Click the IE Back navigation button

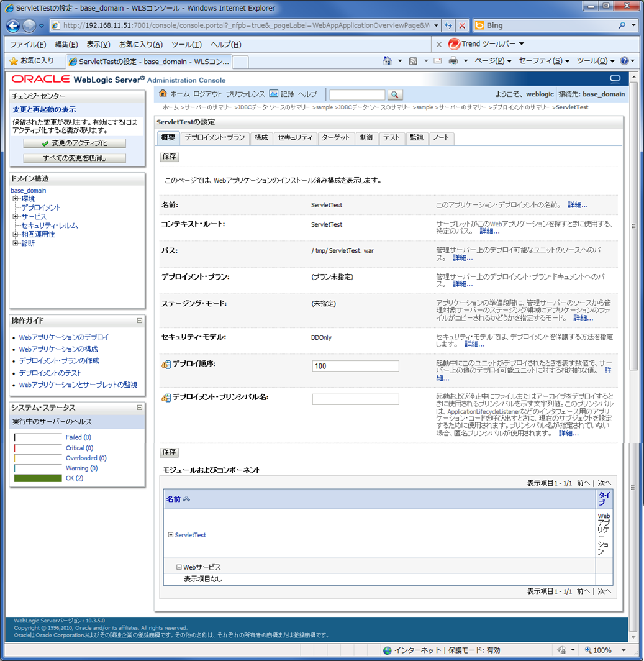click(13, 25)
